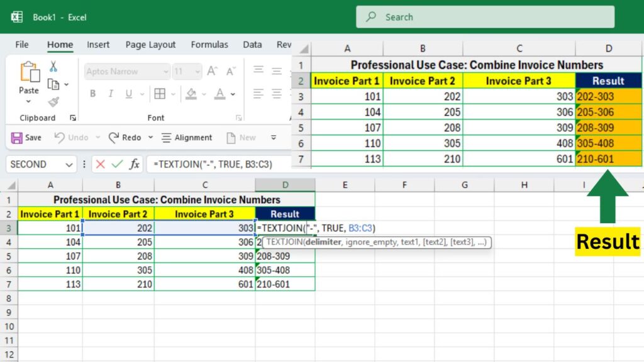Screen dimensions: 644x362
Task: Open the Page Layout tab
Action: click(x=150, y=45)
